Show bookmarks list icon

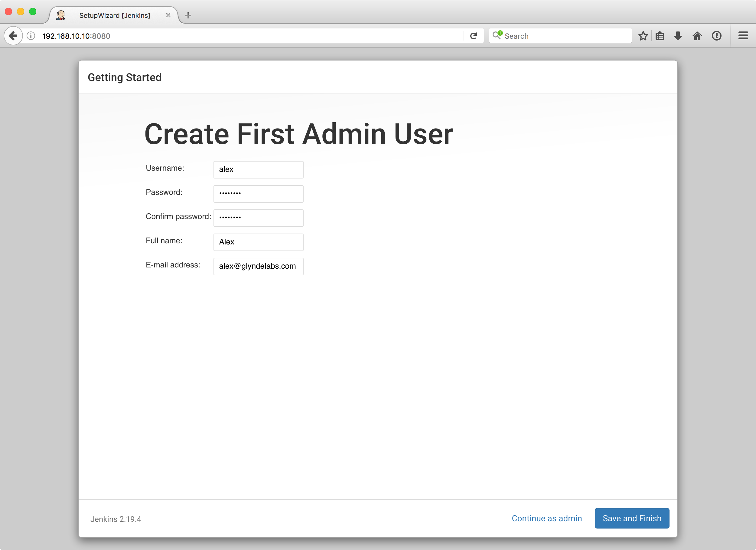tap(660, 36)
